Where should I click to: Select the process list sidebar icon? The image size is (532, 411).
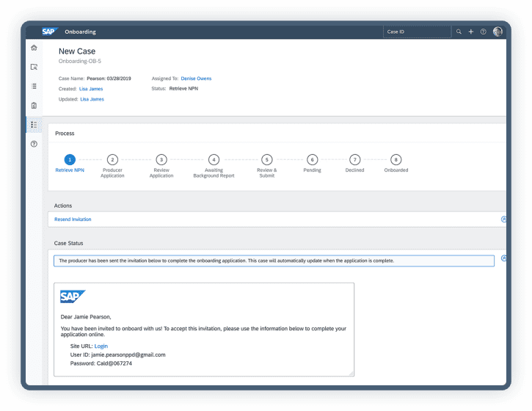coord(34,125)
